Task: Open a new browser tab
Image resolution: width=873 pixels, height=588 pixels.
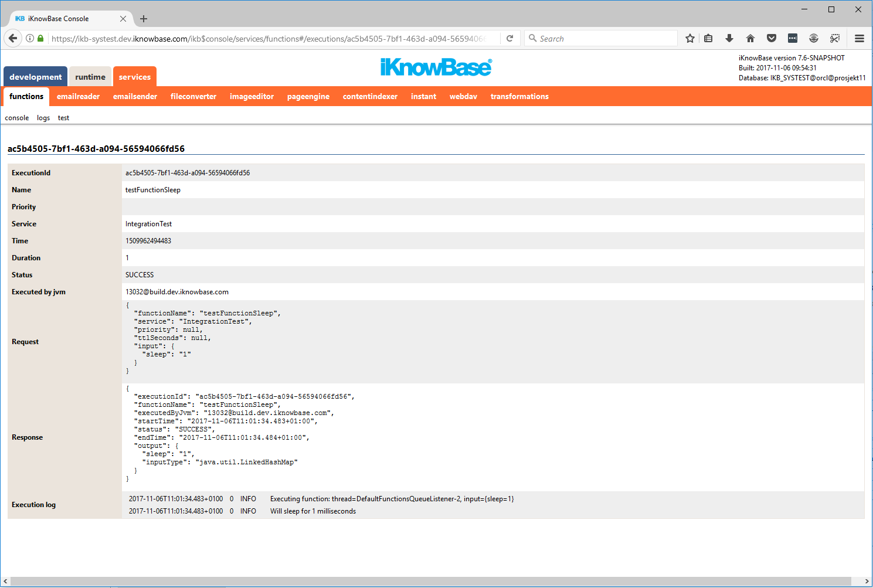Action: [x=144, y=19]
